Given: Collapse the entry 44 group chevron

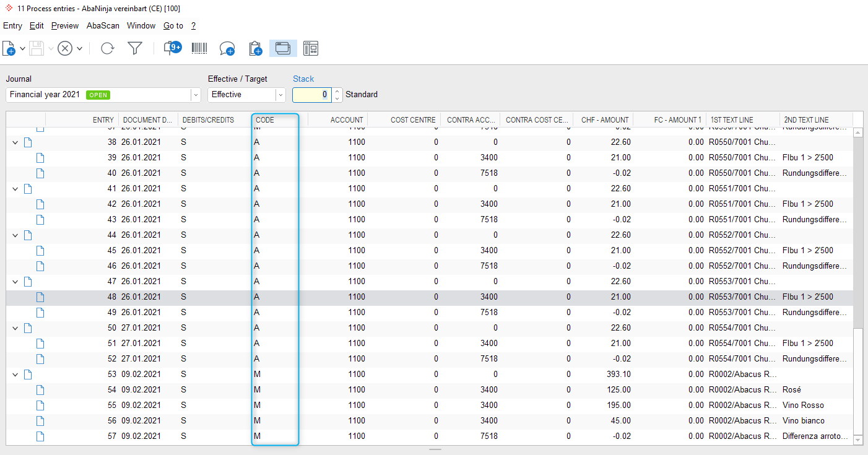Looking at the screenshot, I should [x=15, y=235].
